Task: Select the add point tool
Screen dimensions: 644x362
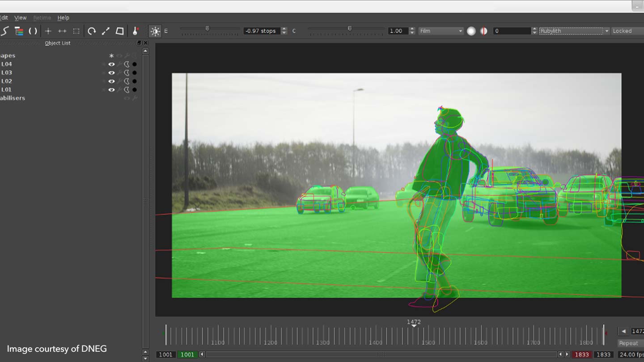Action: (47, 31)
